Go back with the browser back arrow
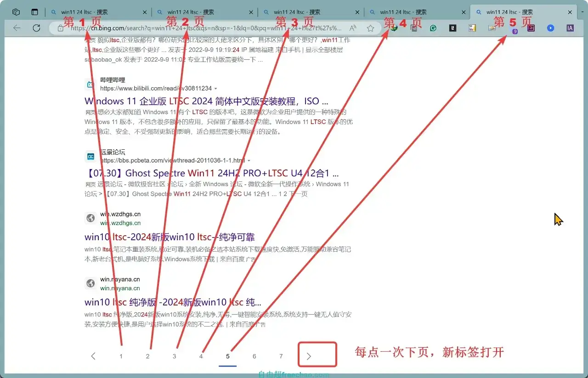The height and width of the screenshot is (378, 588). [17, 28]
